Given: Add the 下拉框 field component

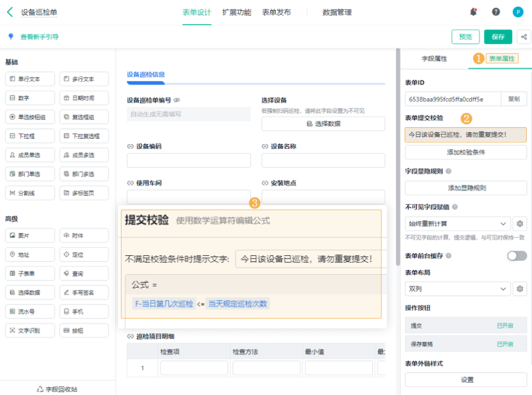Looking at the screenshot, I should tap(30, 136).
